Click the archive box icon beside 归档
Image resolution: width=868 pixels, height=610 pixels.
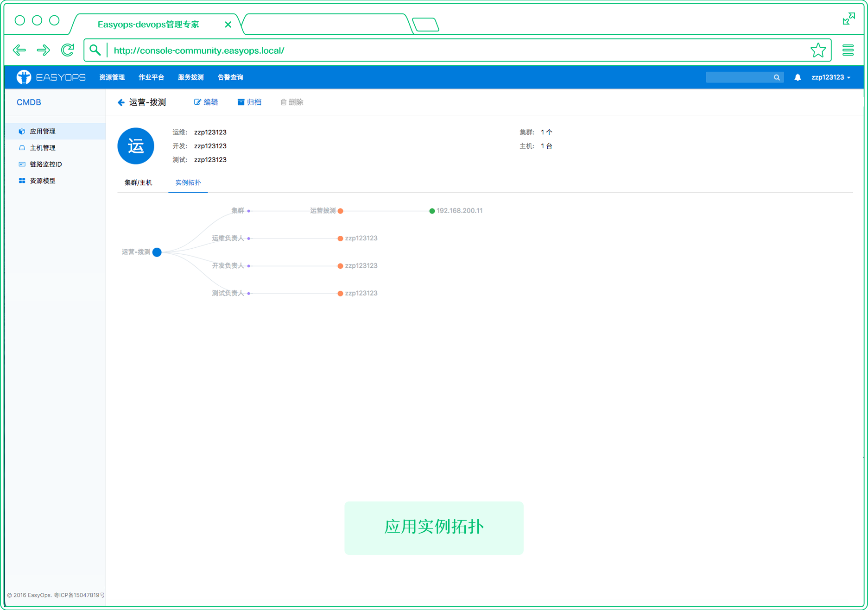click(241, 102)
